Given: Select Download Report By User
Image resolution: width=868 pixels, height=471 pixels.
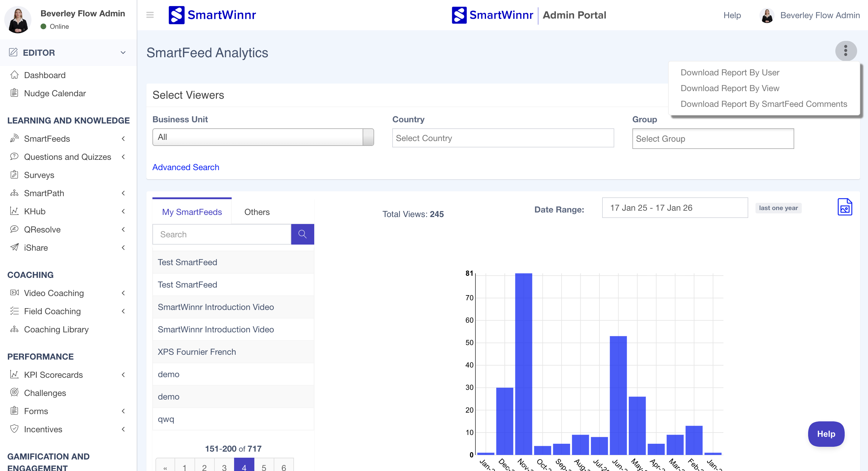Looking at the screenshot, I should point(729,72).
